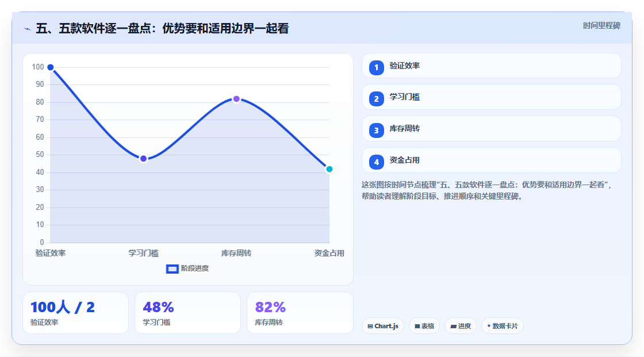Click the 表格 tag
The height and width of the screenshot is (357, 644).
(x=424, y=326)
